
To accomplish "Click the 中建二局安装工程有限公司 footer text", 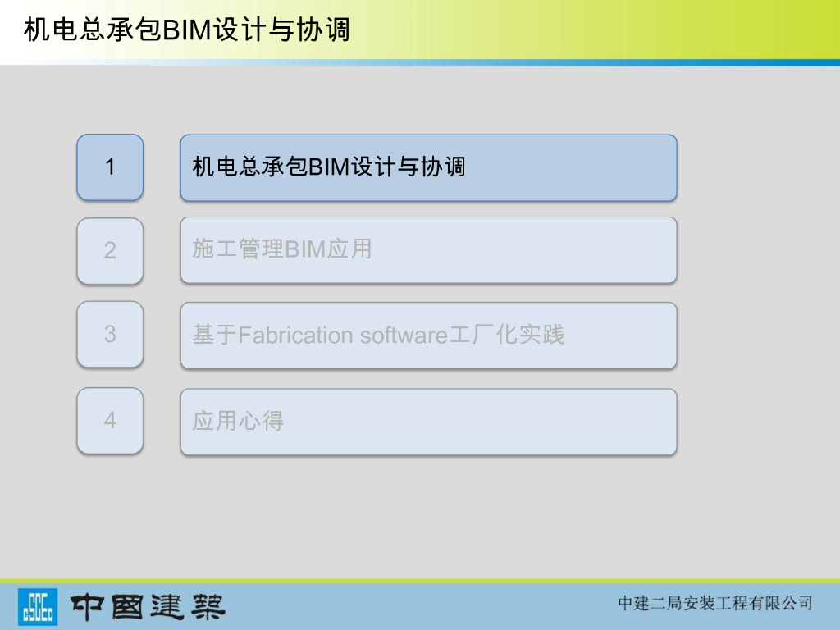I will pos(714,604).
